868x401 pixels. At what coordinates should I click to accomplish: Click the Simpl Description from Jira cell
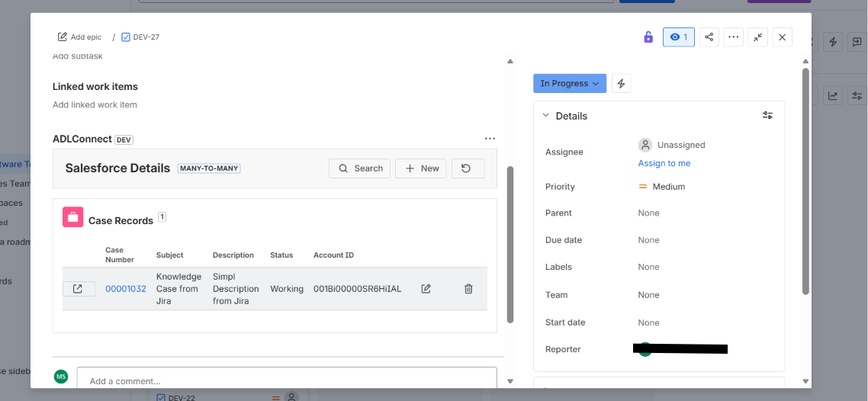236,289
